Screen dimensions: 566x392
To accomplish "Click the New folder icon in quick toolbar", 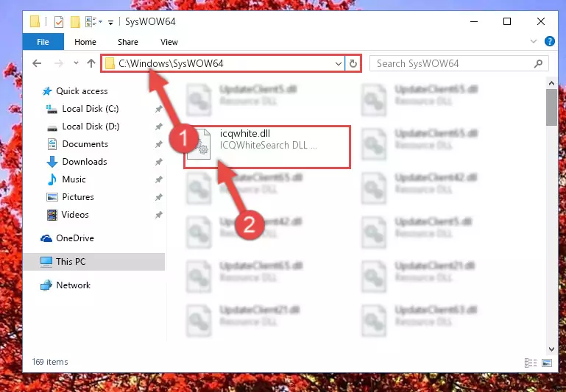I will (x=75, y=22).
